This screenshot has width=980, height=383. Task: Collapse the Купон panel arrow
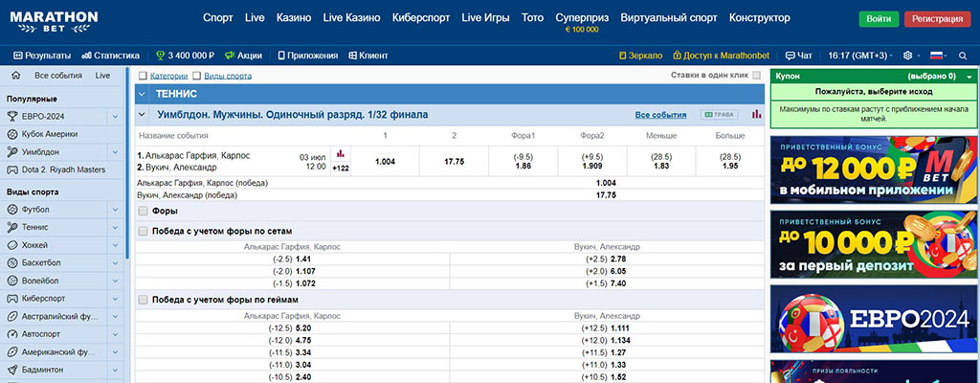point(969,77)
